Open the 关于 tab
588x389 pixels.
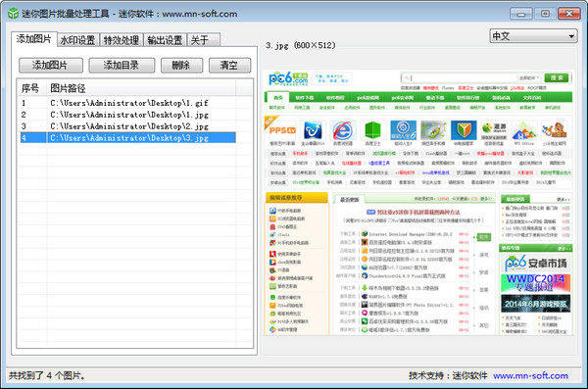click(203, 40)
